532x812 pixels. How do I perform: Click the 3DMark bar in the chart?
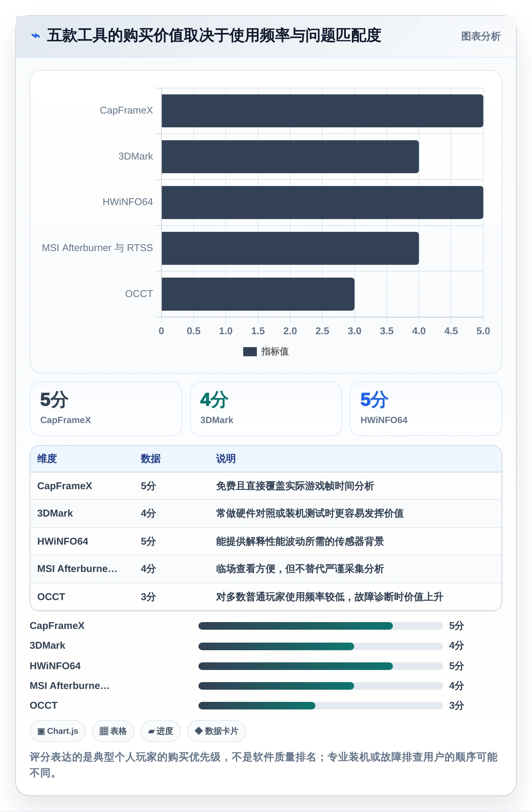(290, 156)
